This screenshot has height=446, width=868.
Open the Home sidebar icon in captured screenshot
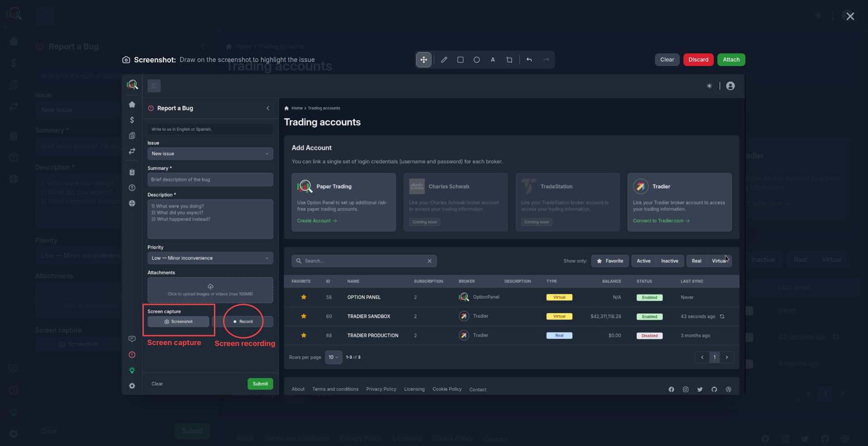click(132, 104)
